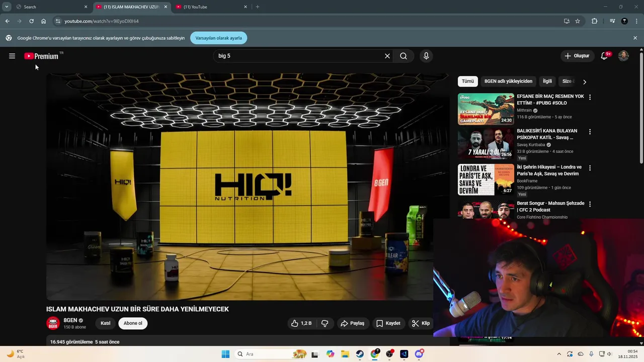The image size is (644, 362).
Task: Clear the search box with X icon
Action: (387, 56)
